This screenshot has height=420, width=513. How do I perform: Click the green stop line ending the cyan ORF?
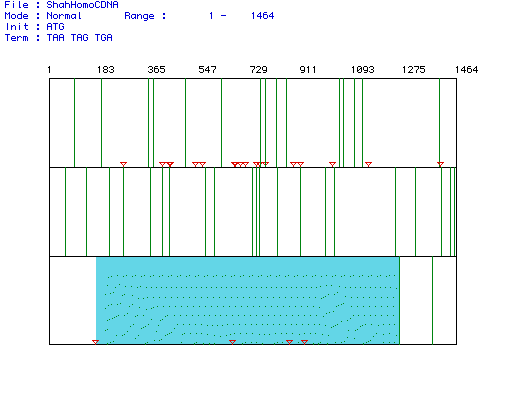point(399,300)
